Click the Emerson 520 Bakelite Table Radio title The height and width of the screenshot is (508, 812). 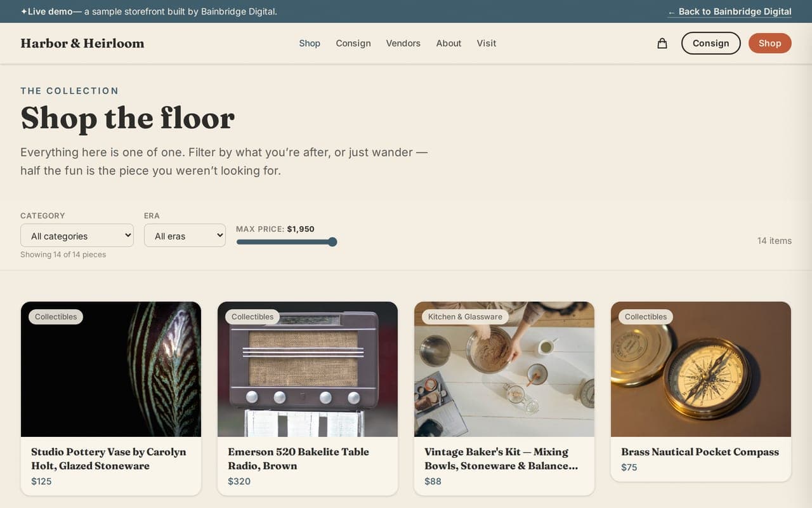[298, 458]
